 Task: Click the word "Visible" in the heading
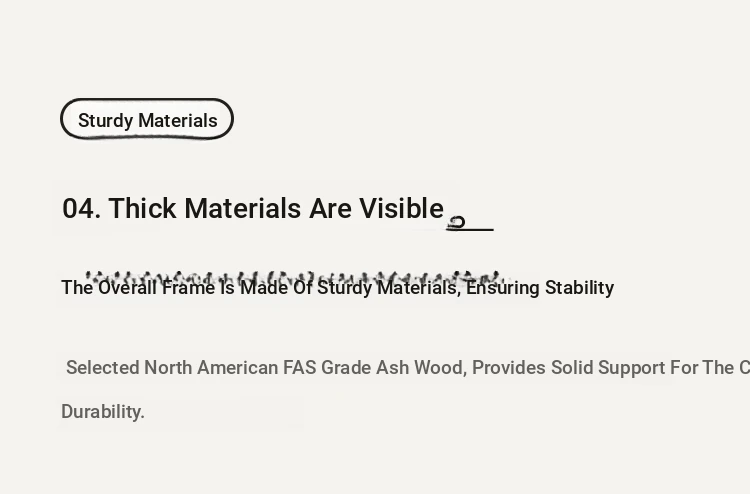(x=401, y=209)
